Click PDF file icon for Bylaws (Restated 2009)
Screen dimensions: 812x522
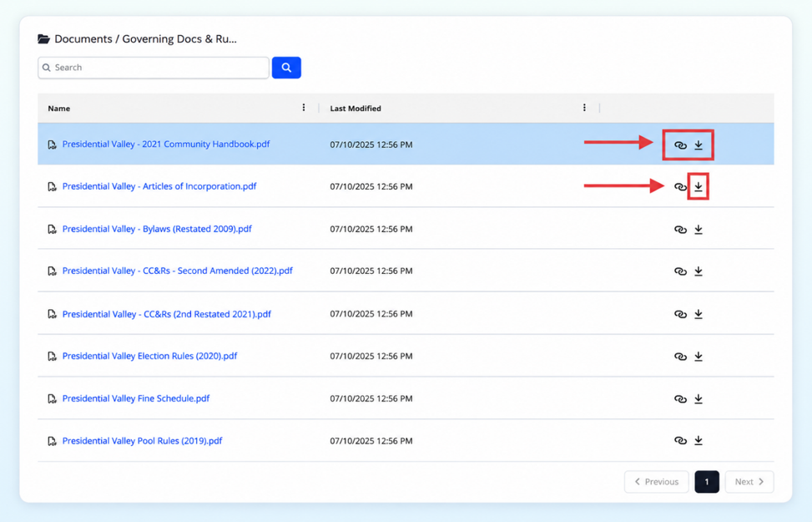click(52, 229)
